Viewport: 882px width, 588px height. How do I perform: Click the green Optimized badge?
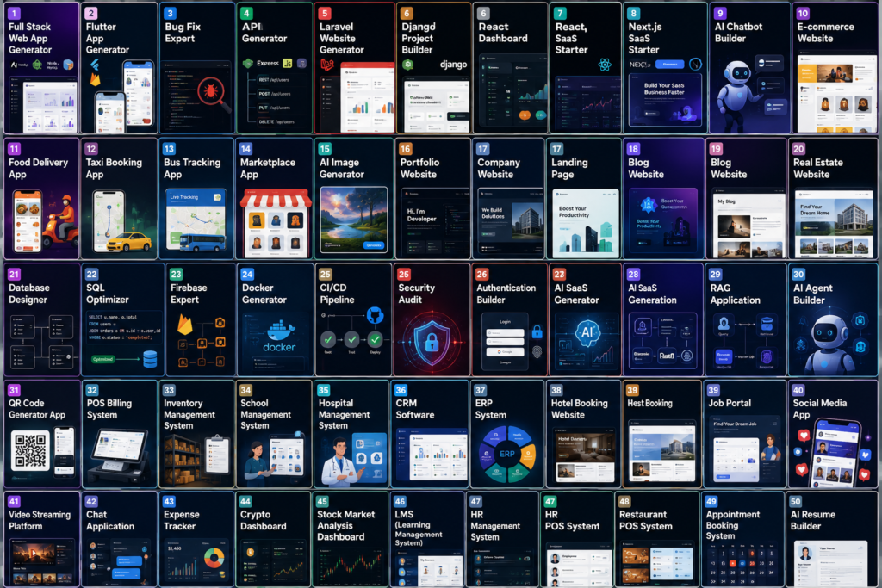coord(103,359)
